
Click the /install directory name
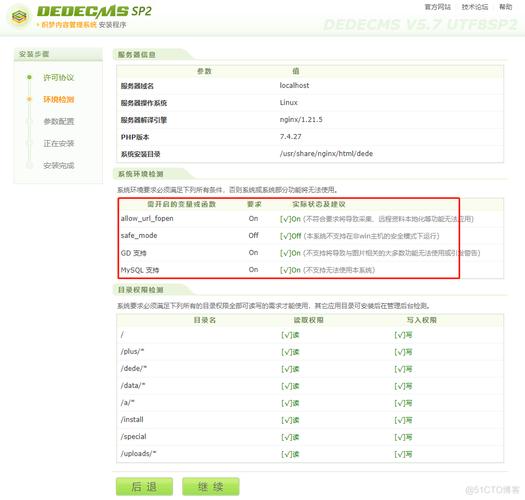132,420
